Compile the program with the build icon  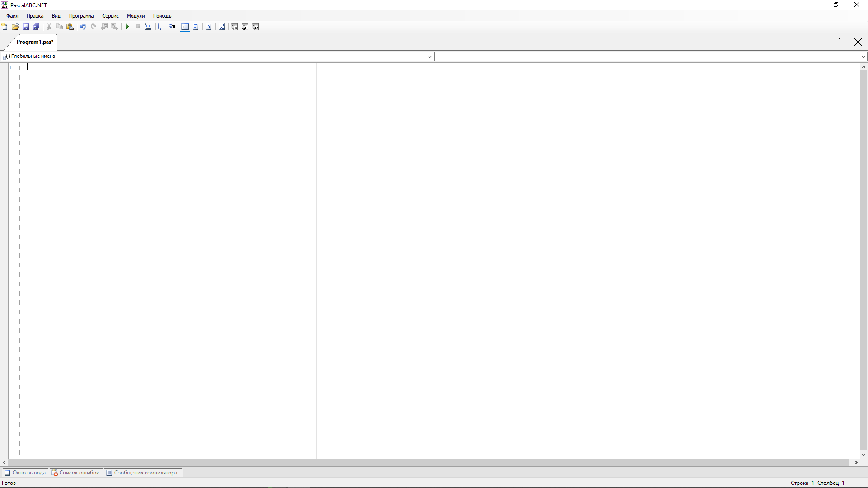[148, 27]
